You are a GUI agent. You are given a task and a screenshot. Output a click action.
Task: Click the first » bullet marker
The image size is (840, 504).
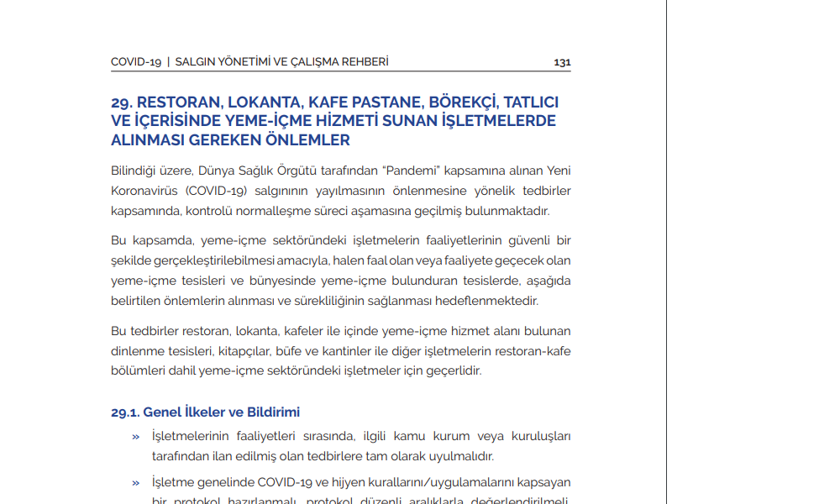(136, 437)
